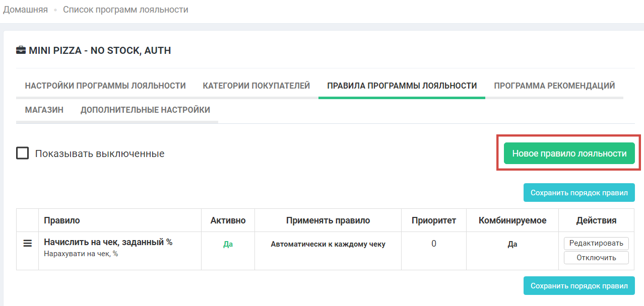The height and width of the screenshot is (306, 644).
Task: Switch to the 'Категории покупателей' tab
Action: (x=256, y=86)
